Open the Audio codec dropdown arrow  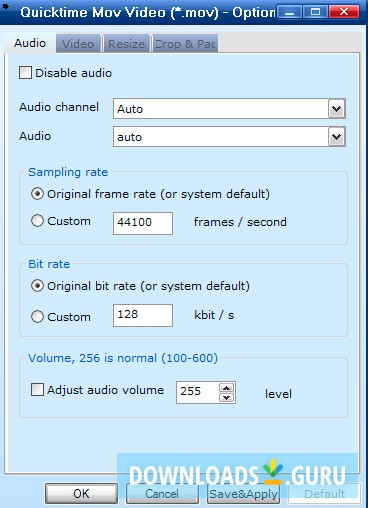337,136
